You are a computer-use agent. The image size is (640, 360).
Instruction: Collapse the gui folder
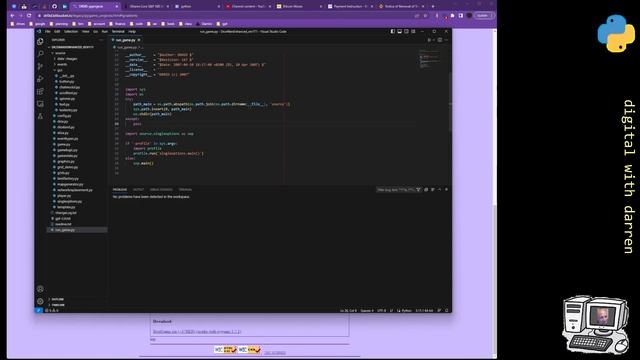point(60,70)
